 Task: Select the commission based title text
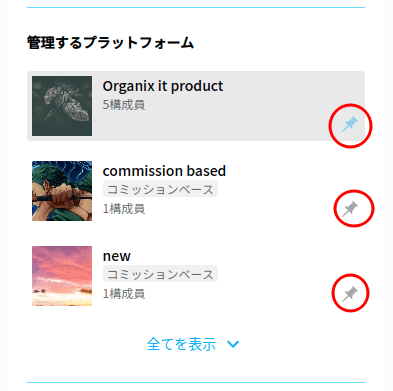tap(164, 171)
